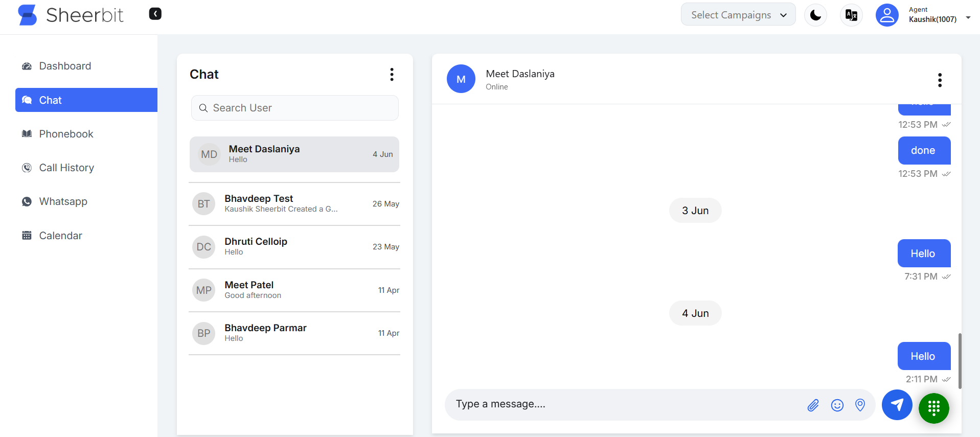Open the Chat list three-dot menu
980x437 pixels.
[392, 75]
